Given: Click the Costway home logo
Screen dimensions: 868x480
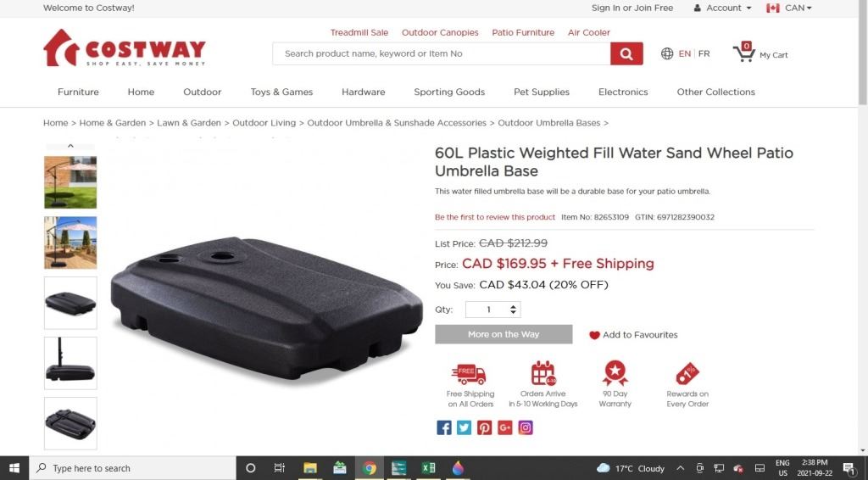Looking at the screenshot, I should tap(125, 48).
